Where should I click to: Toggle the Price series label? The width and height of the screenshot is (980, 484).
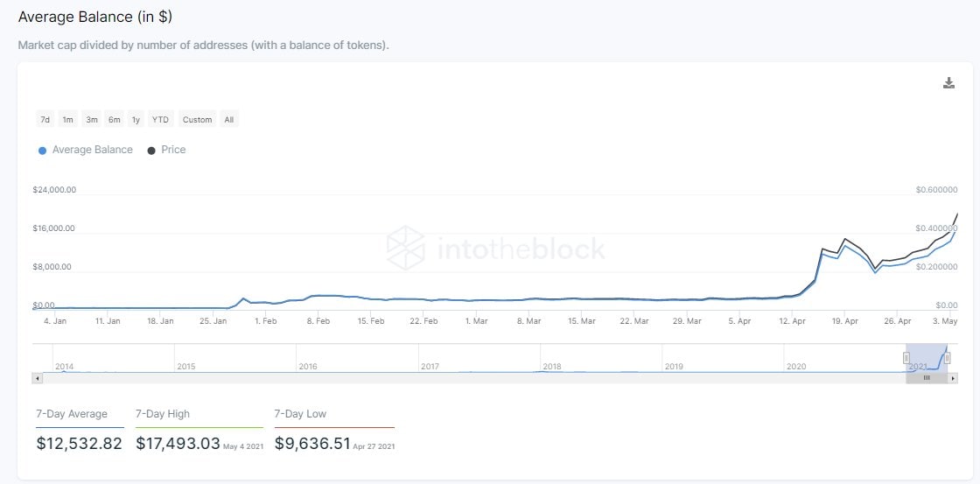point(173,150)
